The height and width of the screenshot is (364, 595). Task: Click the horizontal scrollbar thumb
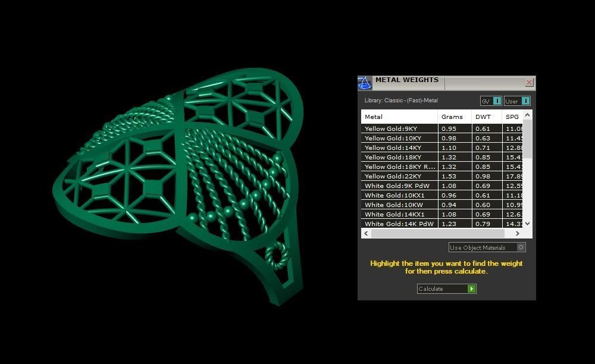pos(438,234)
